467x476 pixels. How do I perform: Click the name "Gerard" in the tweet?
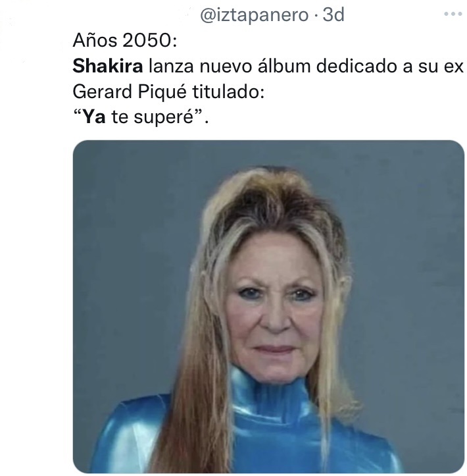tap(102, 92)
